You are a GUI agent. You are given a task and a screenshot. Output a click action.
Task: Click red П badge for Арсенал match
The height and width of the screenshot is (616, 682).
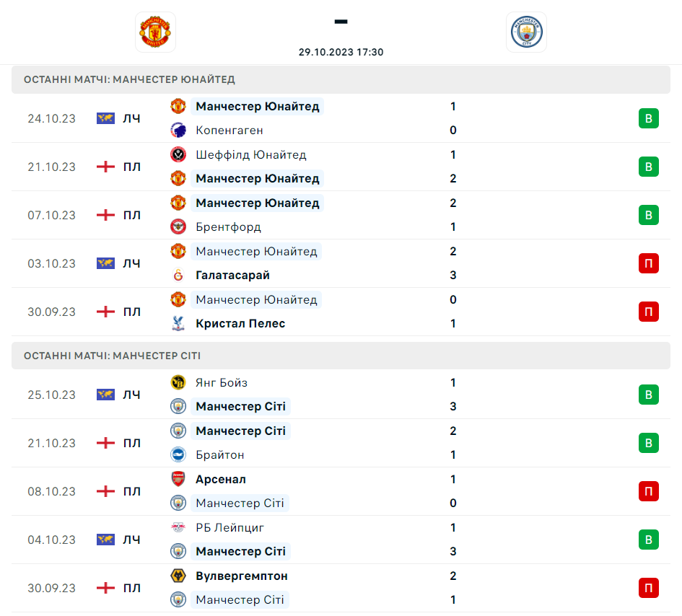[x=649, y=491]
